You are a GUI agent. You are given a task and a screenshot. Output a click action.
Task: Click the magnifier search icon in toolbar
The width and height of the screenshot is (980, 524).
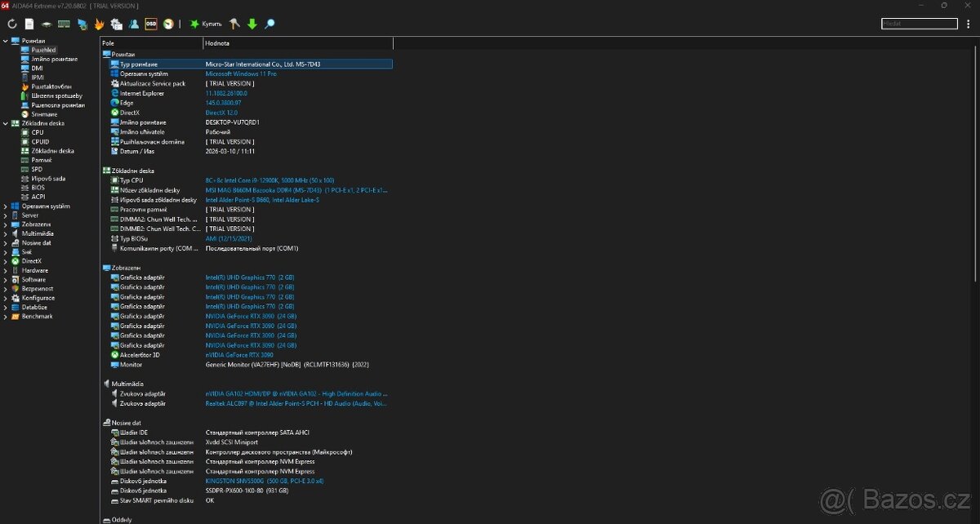269,24
